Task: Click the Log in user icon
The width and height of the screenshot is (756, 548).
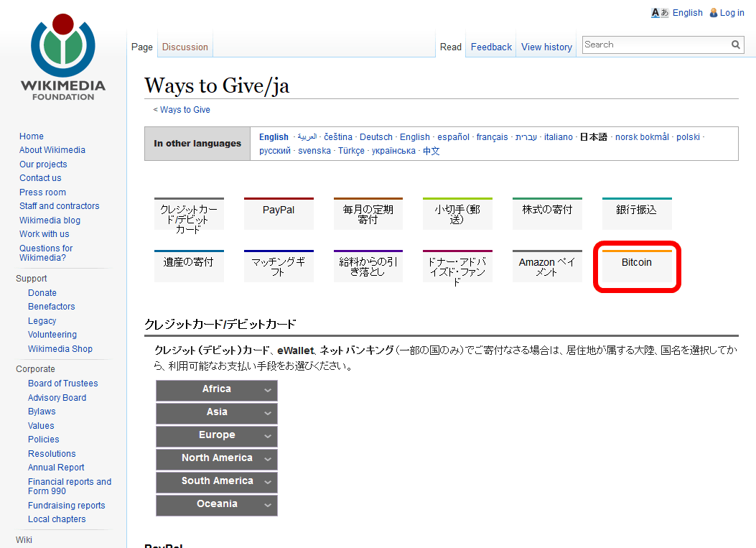Action: [714, 13]
